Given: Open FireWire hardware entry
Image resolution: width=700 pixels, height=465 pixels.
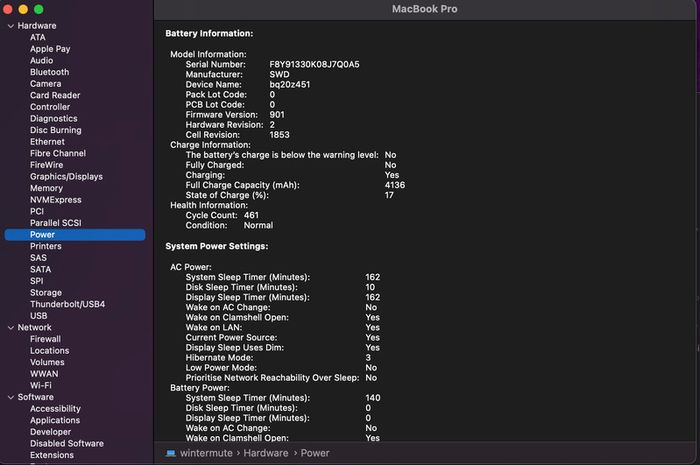Looking at the screenshot, I should [46, 165].
